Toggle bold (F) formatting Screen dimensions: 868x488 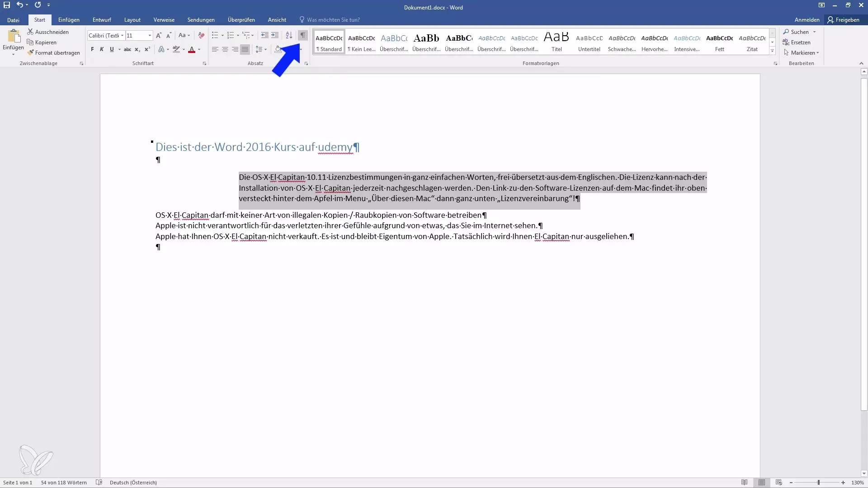coord(92,49)
